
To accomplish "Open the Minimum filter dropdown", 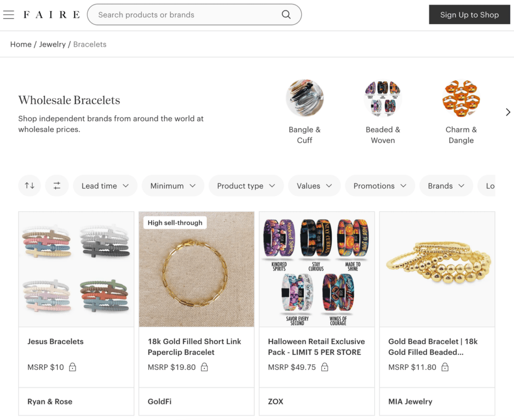I will (173, 186).
